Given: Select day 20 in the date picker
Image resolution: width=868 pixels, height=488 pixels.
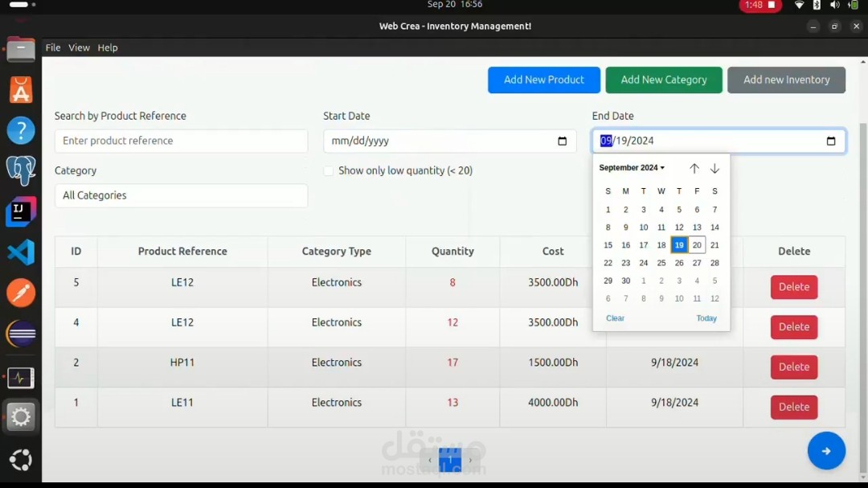Looking at the screenshot, I should pos(696,245).
